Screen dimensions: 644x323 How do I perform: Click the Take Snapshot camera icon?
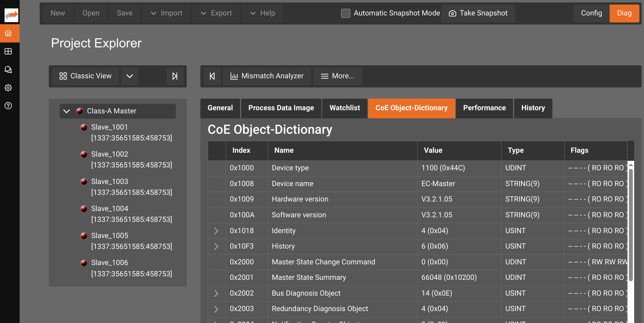[452, 13]
